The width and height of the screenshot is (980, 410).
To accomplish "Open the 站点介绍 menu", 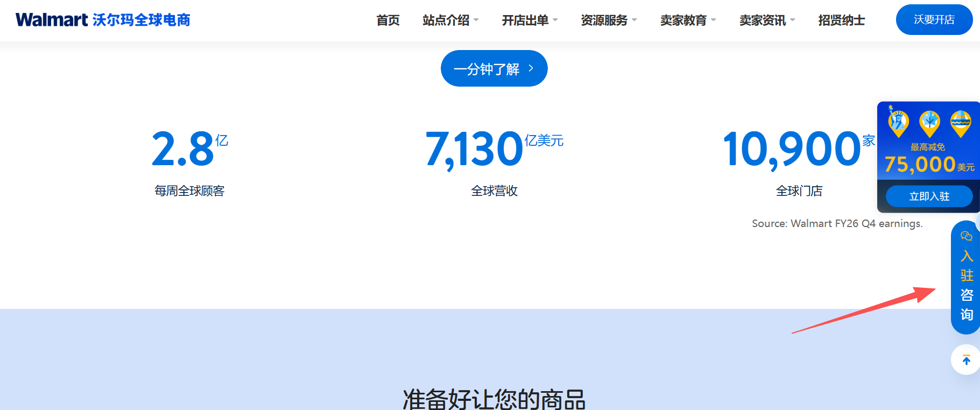I will [x=446, y=20].
